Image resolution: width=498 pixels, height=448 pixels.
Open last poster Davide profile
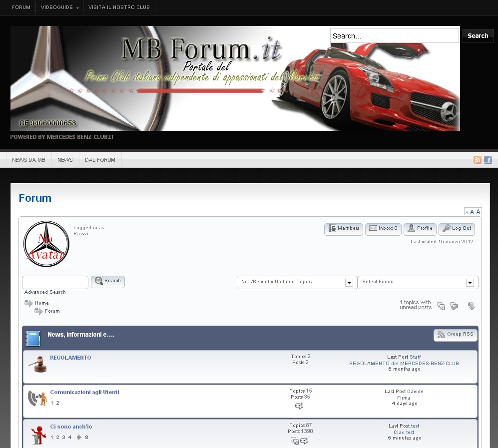[415, 392]
